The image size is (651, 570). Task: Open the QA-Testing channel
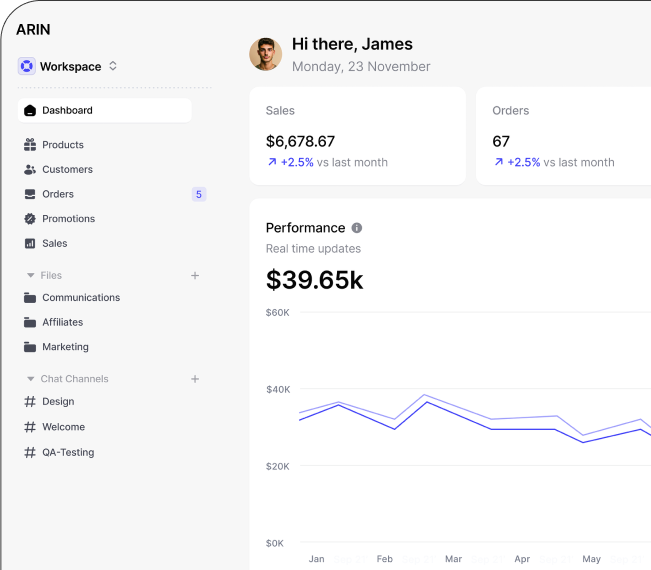click(x=67, y=452)
